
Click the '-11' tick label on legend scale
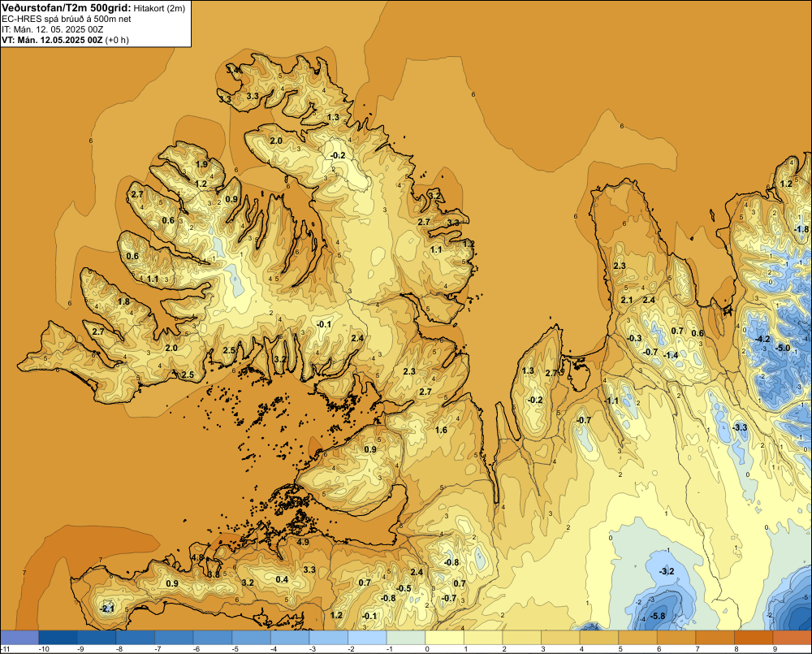tap(5, 649)
